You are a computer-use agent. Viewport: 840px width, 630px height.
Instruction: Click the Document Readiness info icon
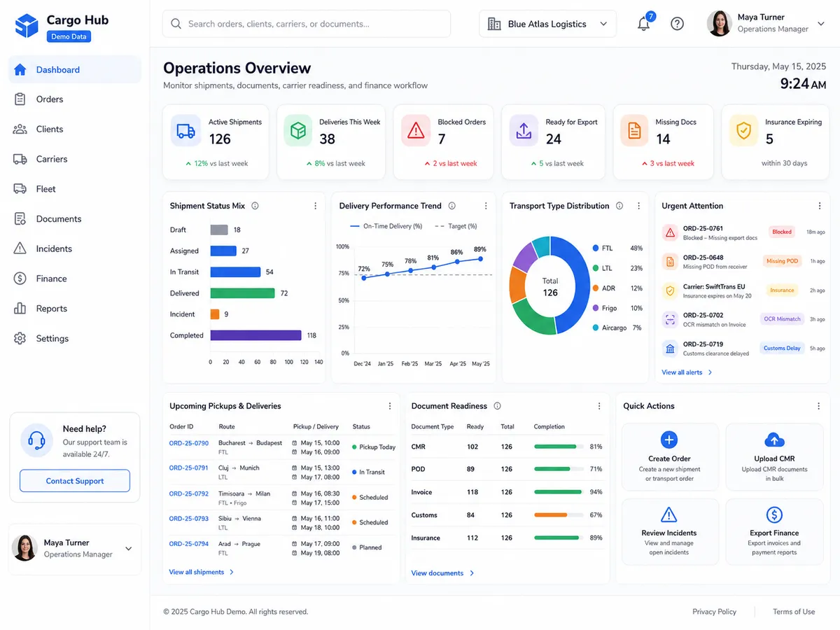click(x=497, y=406)
